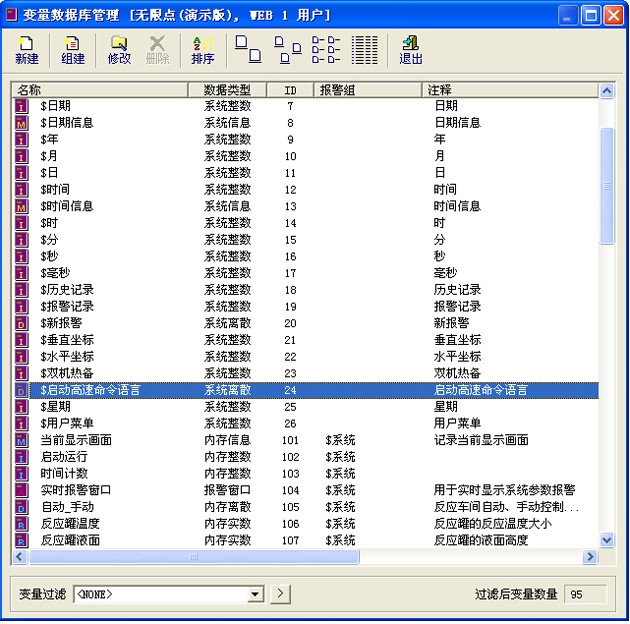
Task: Click the icon beside $时间信息
Action: tap(21, 206)
